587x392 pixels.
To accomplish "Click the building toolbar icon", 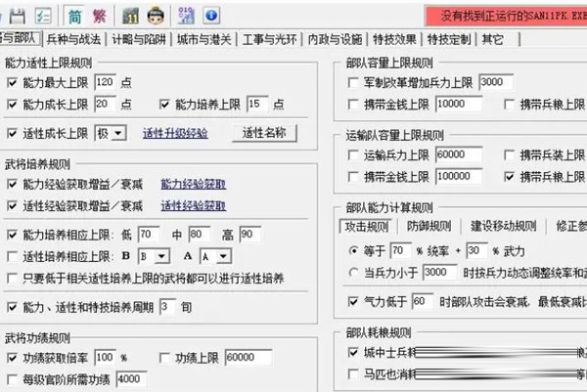I will [131, 16].
